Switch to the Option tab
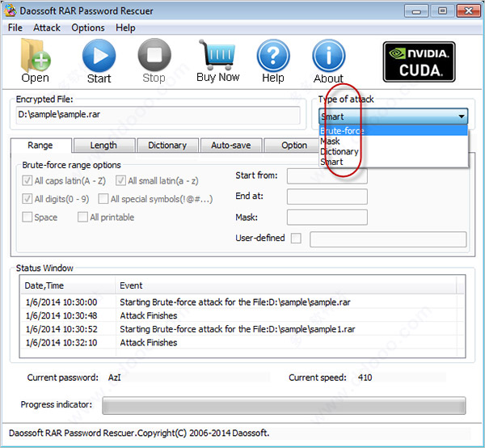 (x=291, y=145)
